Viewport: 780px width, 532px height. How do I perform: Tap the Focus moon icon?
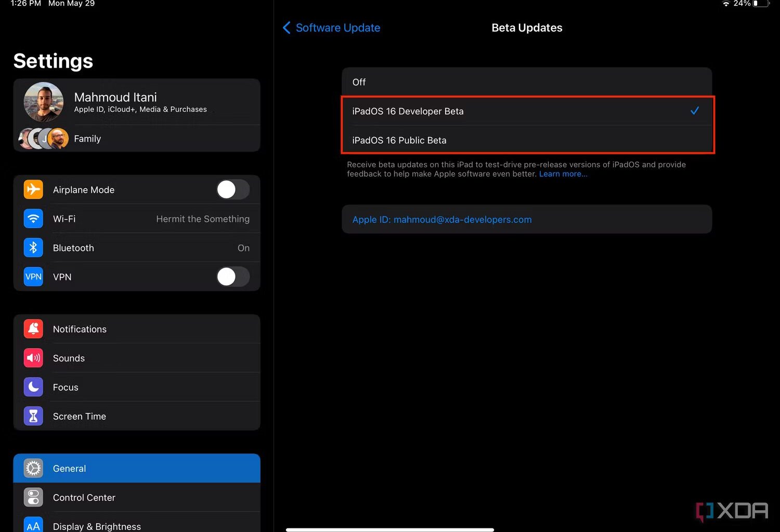click(33, 387)
